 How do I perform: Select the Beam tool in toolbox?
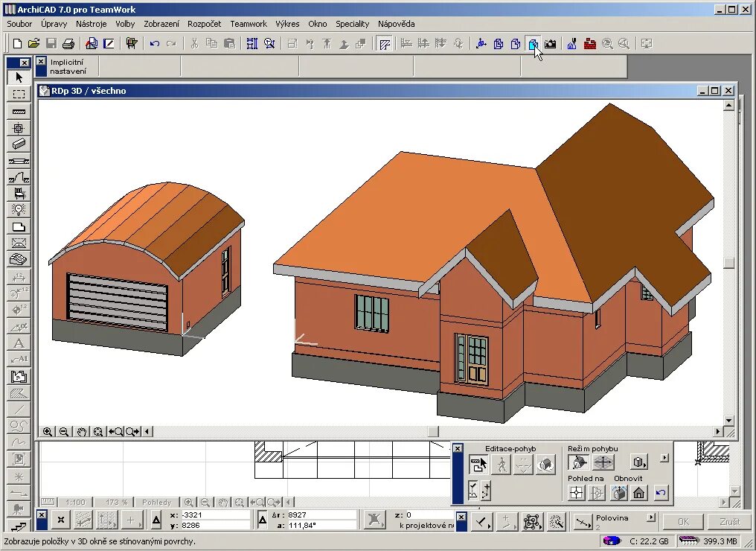[19, 144]
